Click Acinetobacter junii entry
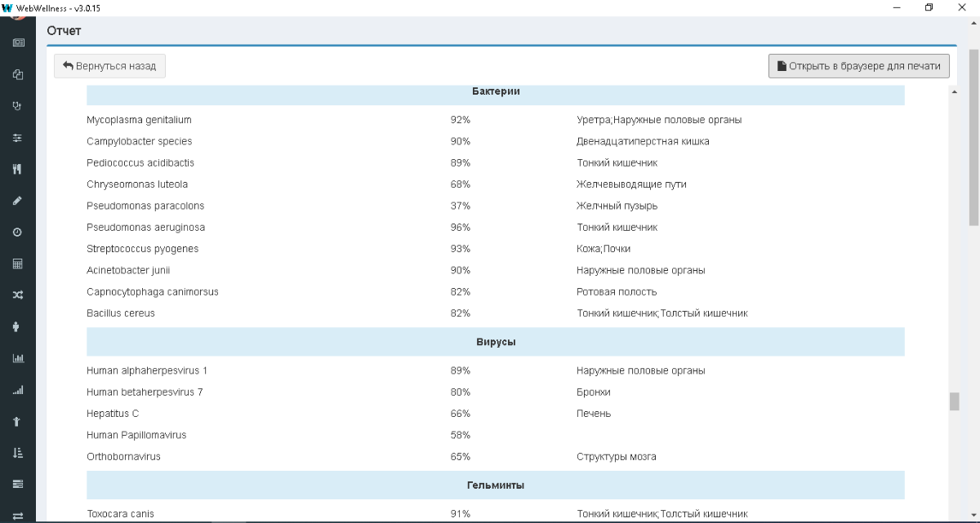This screenshot has height=523, width=980. (x=128, y=270)
